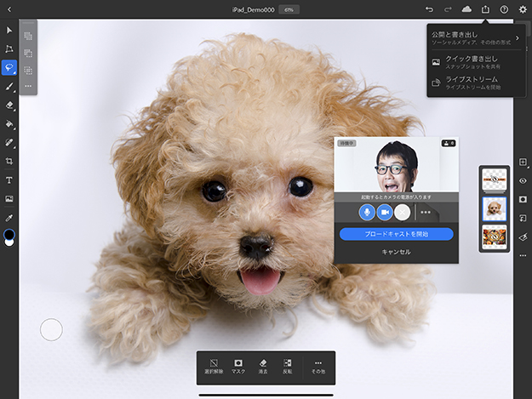
Task: Choose the Crop tool
Action: click(x=9, y=161)
